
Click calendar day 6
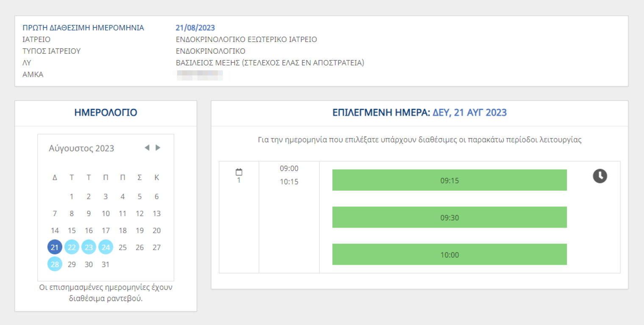[x=157, y=196]
